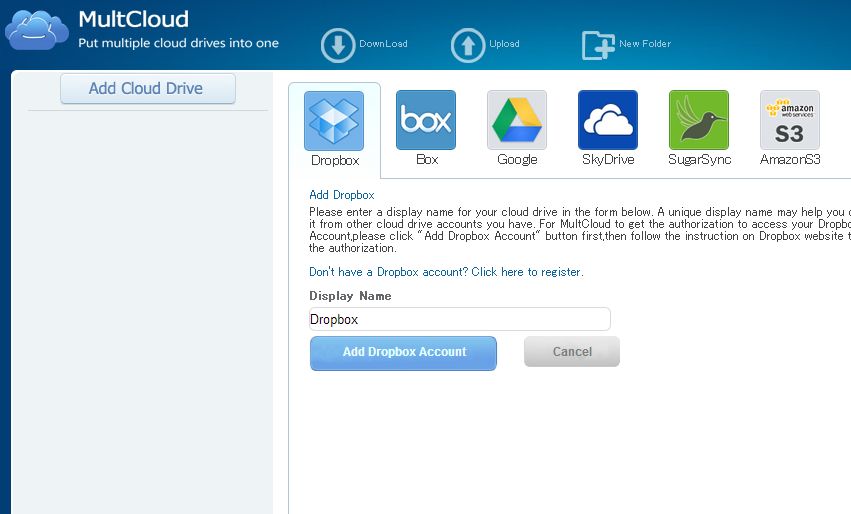
Task: Click the Box tab label
Action: pyautogui.click(x=427, y=160)
